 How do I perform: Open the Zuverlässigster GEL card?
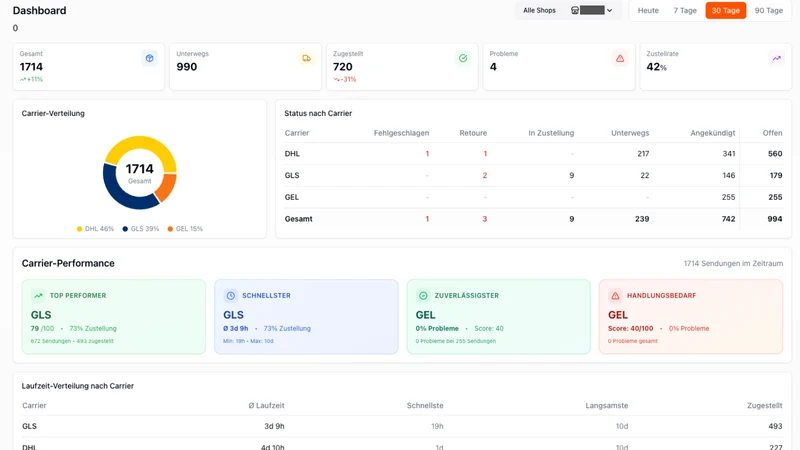(498, 316)
